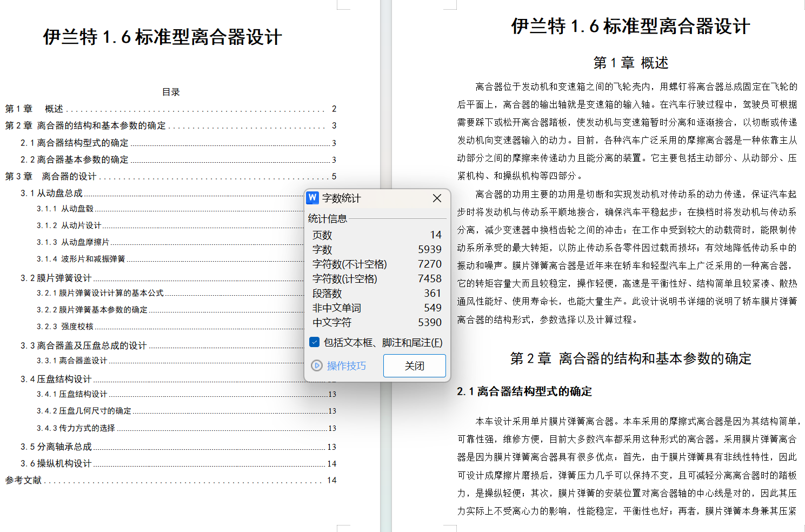Open 第2章 离合器的结构和基本参数的确定 contents entry
This screenshot has width=805, height=532.
pos(85,125)
